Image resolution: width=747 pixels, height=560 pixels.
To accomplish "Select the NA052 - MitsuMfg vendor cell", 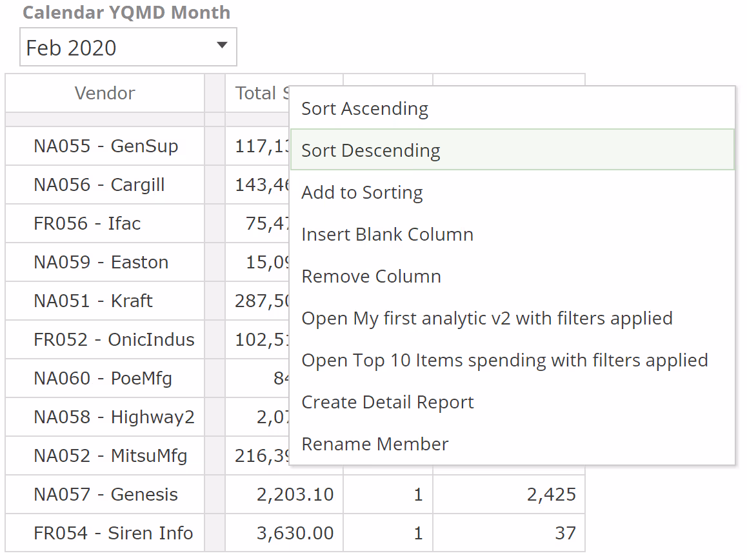I will coord(110,456).
